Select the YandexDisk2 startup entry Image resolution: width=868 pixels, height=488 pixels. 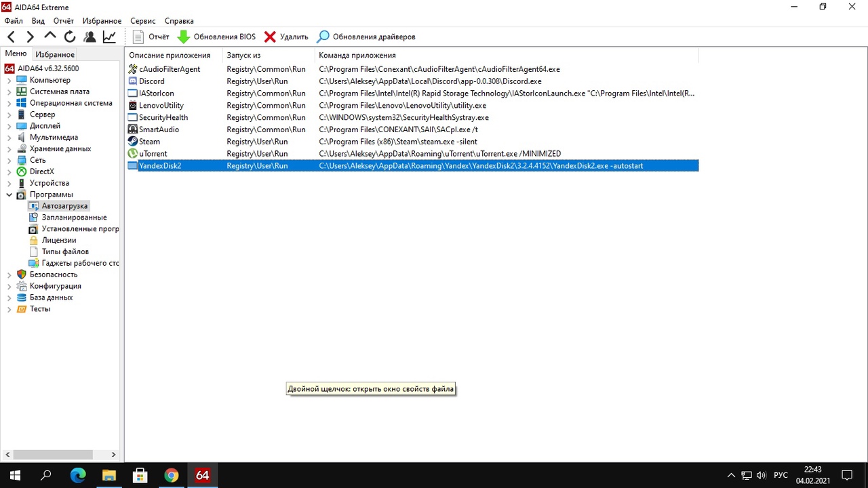click(x=412, y=165)
